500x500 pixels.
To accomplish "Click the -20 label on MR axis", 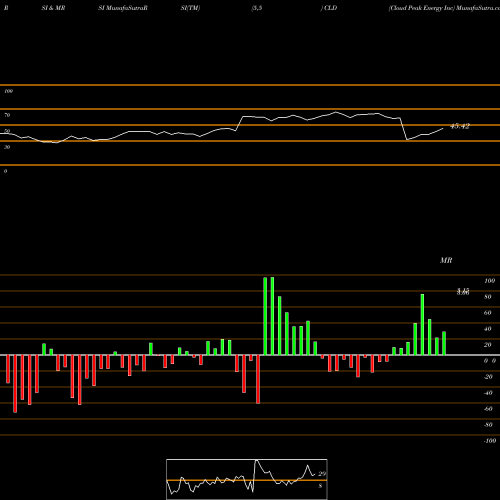I will pos(488,377).
